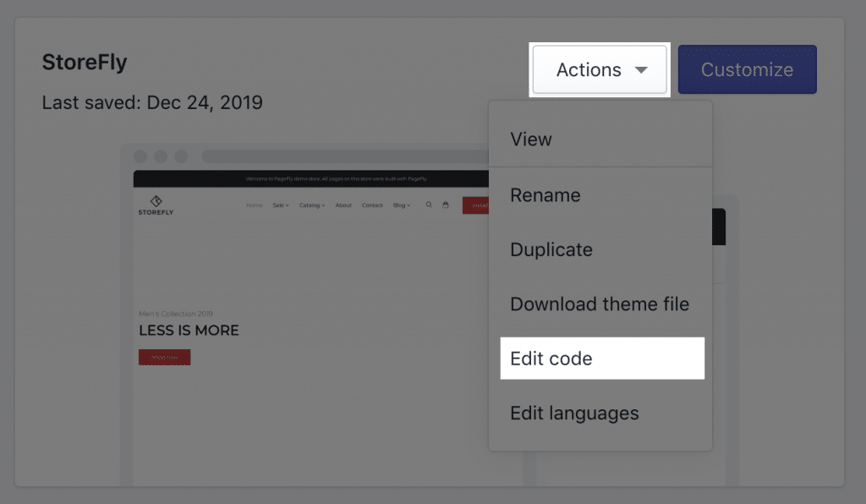This screenshot has height=504, width=866.
Task: Click the Home link in preview navigation
Action: (254, 205)
